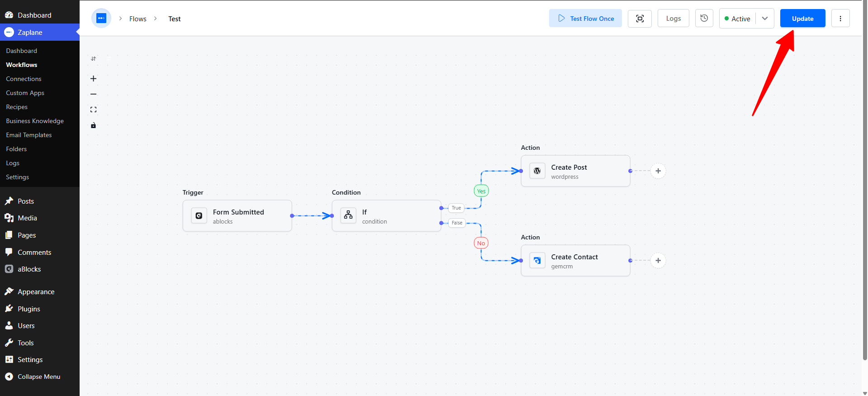Click the False output handle label

[457, 223]
